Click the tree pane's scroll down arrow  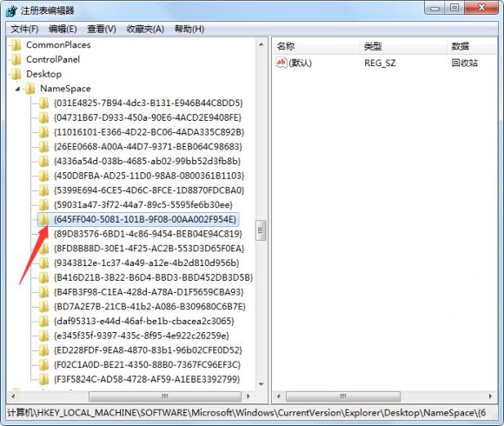[261, 384]
